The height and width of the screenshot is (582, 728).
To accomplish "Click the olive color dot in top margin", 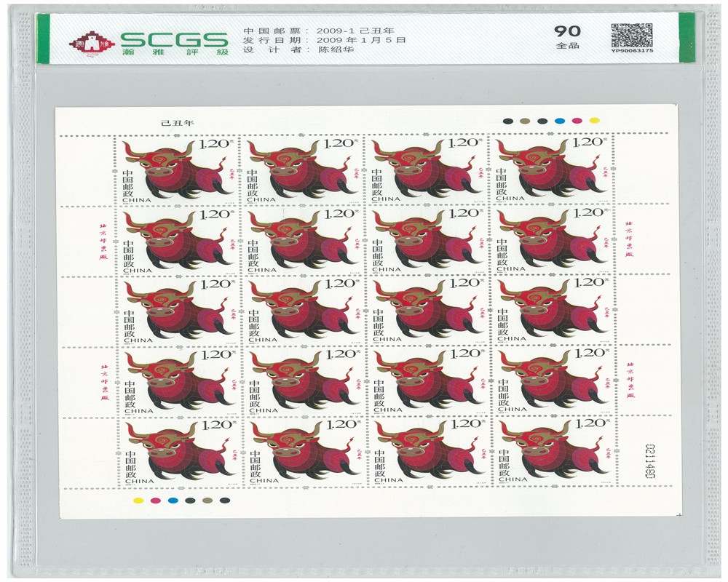I will (525, 121).
